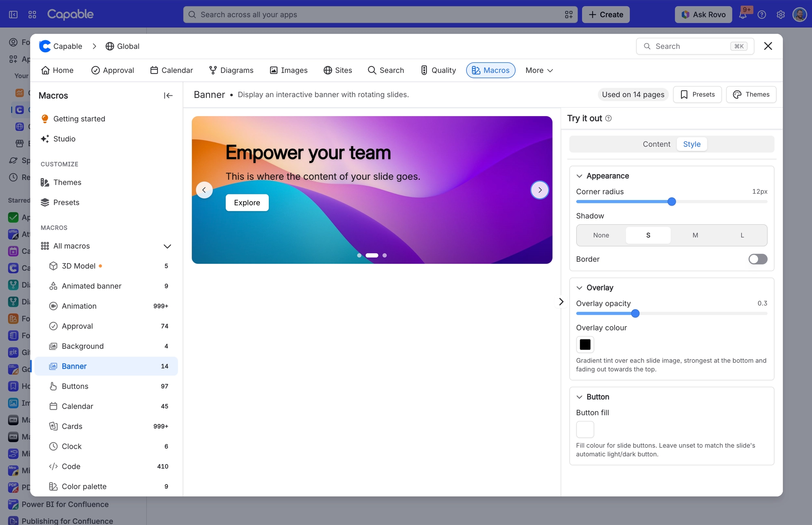Open the 3D Model macro

106,266
